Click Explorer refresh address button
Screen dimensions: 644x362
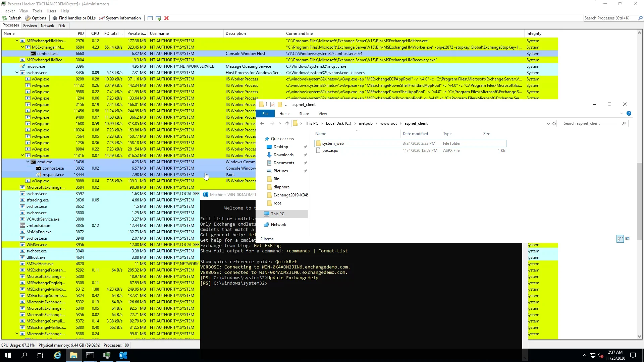point(554,124)
